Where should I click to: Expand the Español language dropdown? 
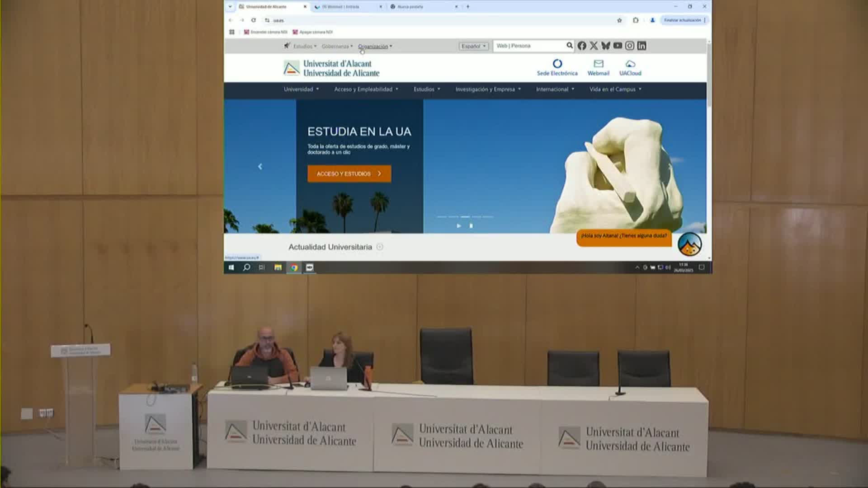[x=474, y=46]
